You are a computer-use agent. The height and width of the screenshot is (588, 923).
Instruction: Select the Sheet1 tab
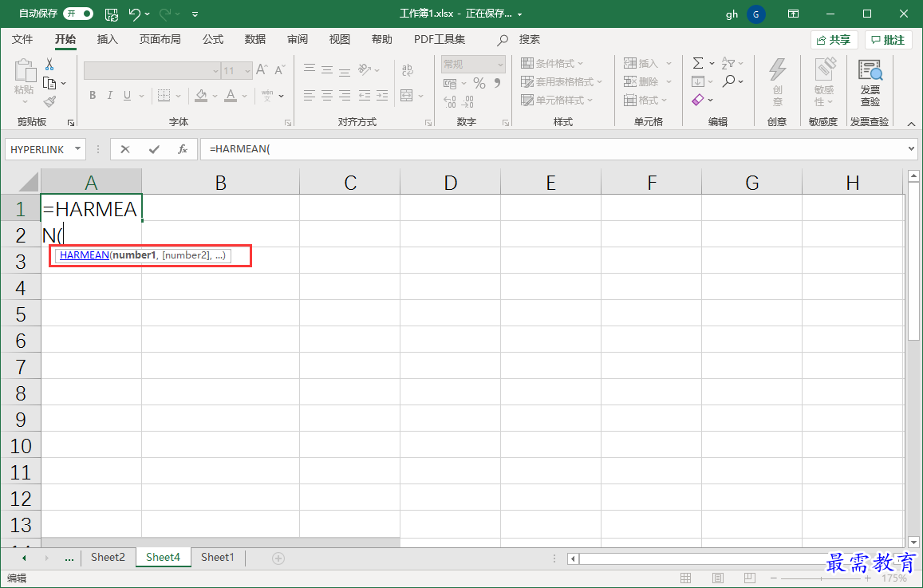(x=217, y=557)
